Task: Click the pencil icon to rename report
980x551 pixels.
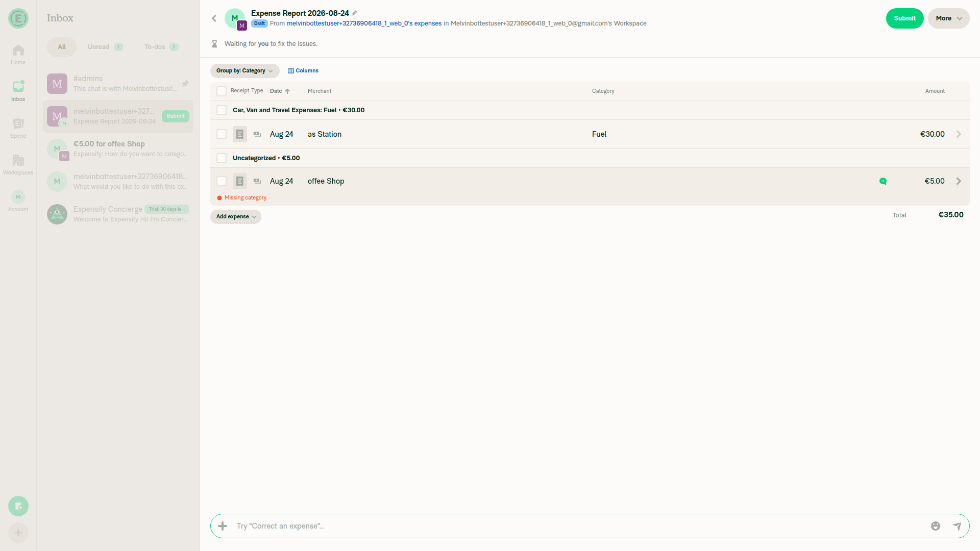Action: [x=355, y=13]
